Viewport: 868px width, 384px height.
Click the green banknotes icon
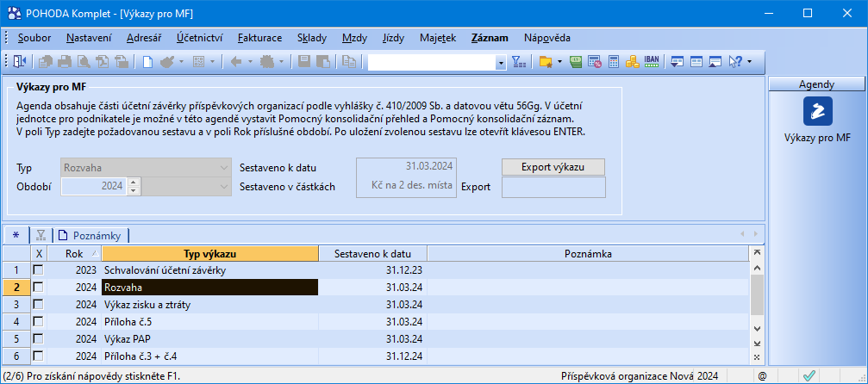point(576,62)
